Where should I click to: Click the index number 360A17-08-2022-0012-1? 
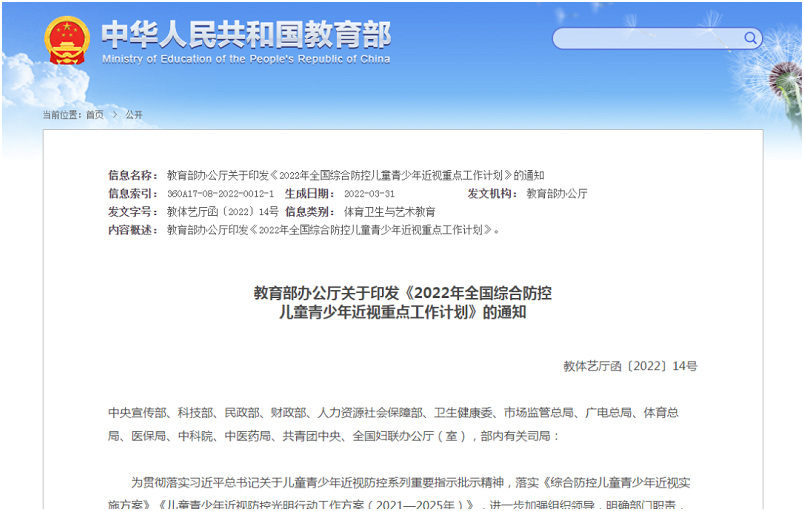pyautogui.click(x=220, y=194)
